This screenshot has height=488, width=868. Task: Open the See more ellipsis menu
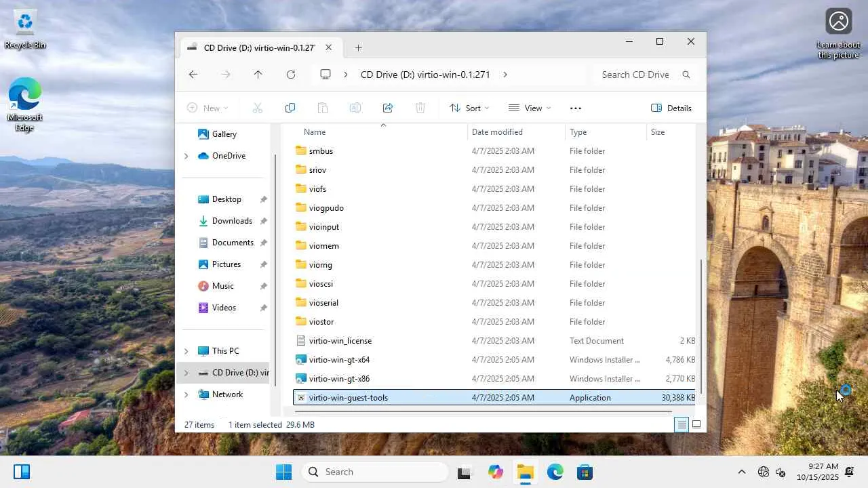point(576,108)
